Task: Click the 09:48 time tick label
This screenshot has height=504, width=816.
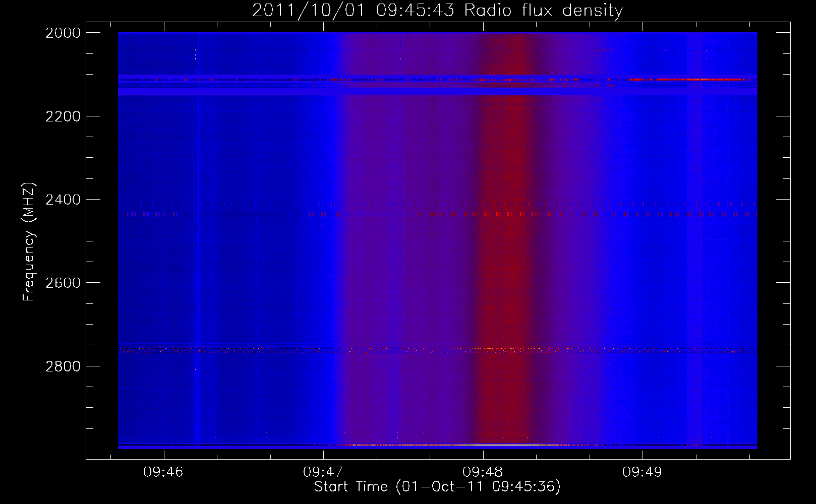Action: [x=483, y=472]
